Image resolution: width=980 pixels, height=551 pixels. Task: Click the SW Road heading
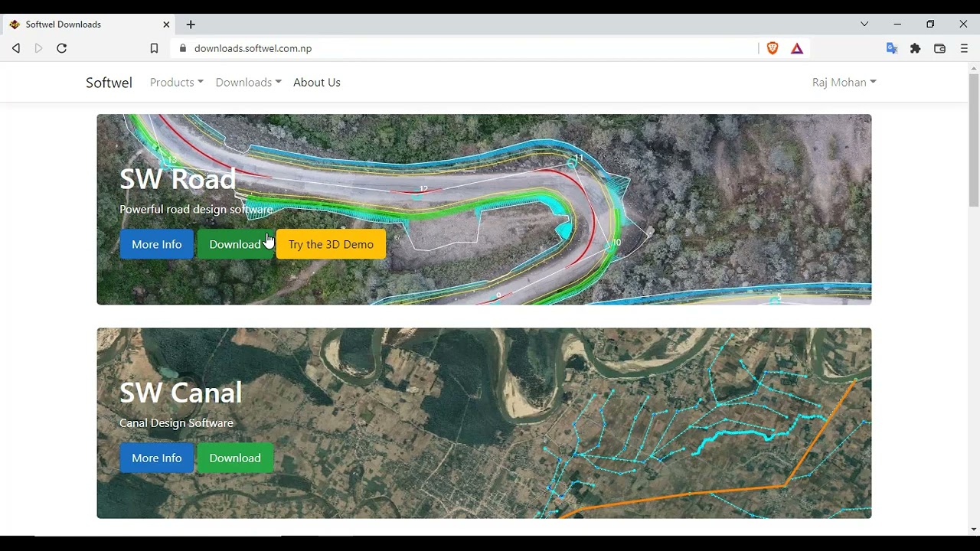178,179
